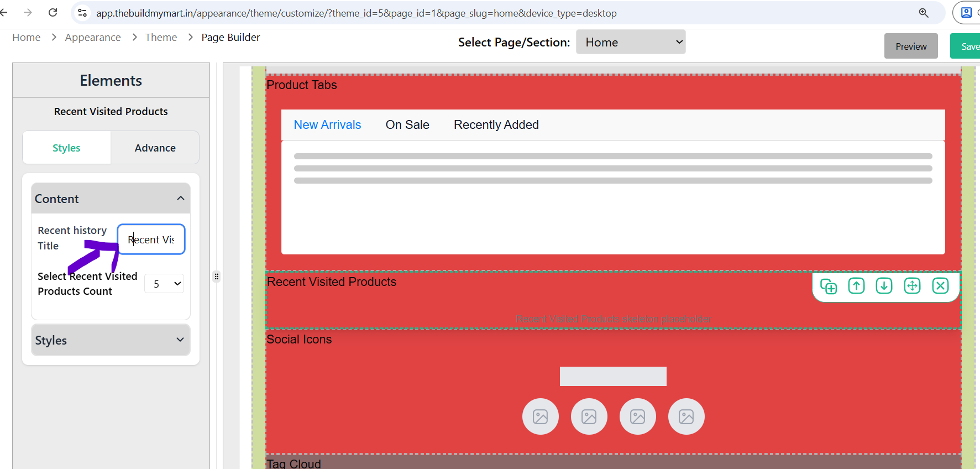Click the Social Icons title placeholder bar
This screenshot has width=980, height=469.
[613, 376]
